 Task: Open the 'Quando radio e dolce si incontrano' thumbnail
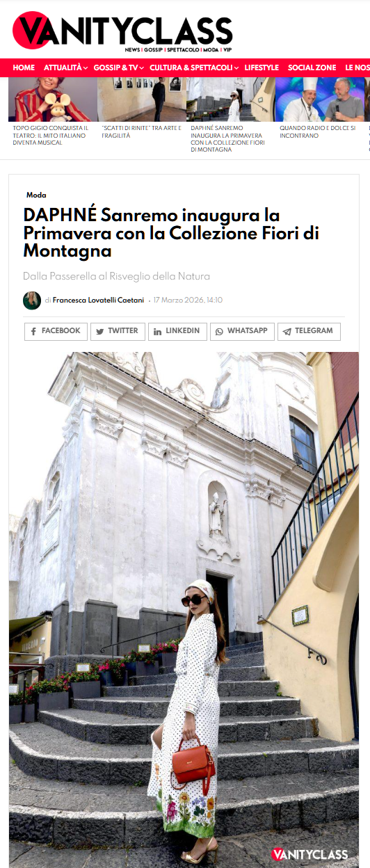[320, 99]
